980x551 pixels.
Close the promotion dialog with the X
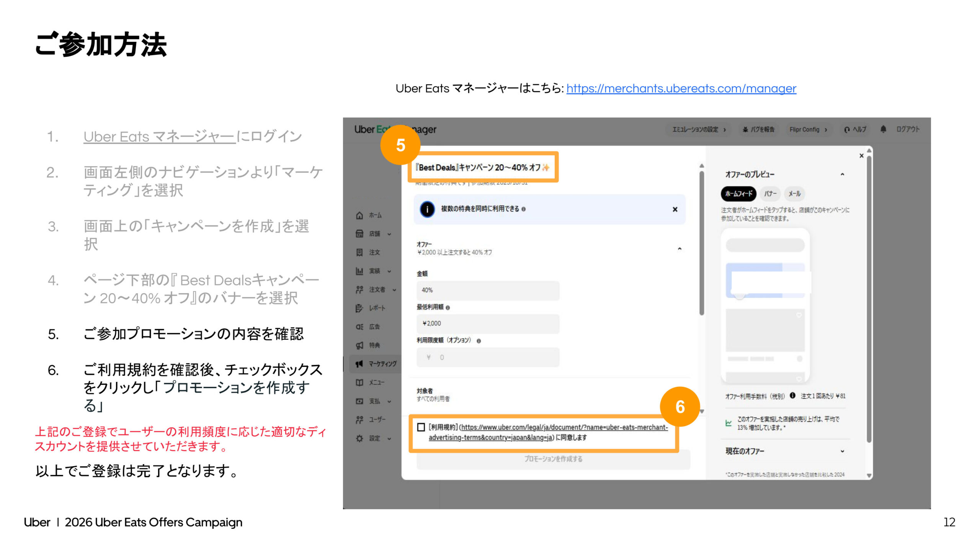(861, 156)
